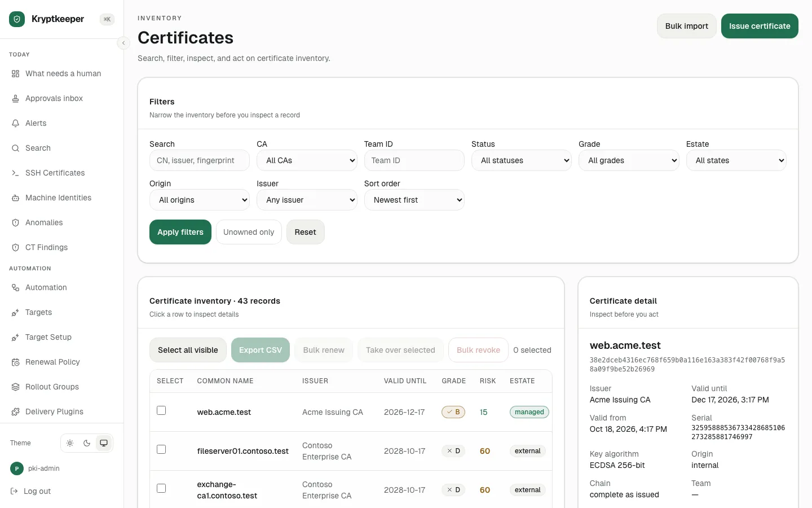Click the SSH Certificates terminal icon

(15, 173)
